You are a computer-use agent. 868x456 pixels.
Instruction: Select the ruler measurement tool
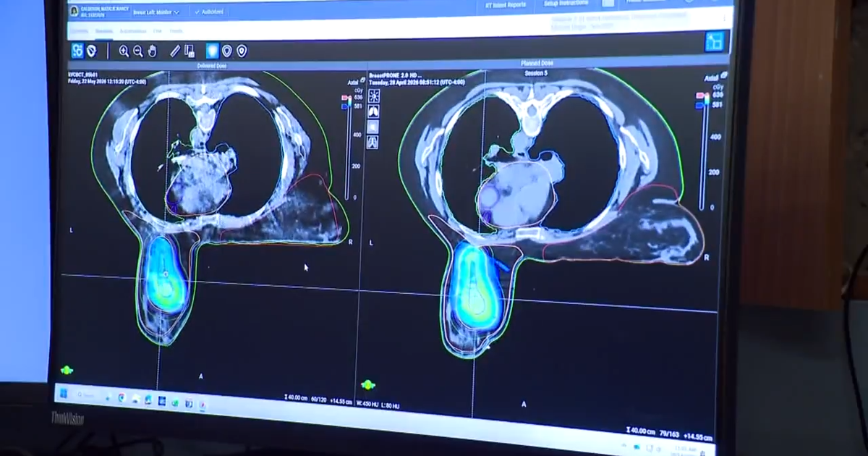pos(175,51)
